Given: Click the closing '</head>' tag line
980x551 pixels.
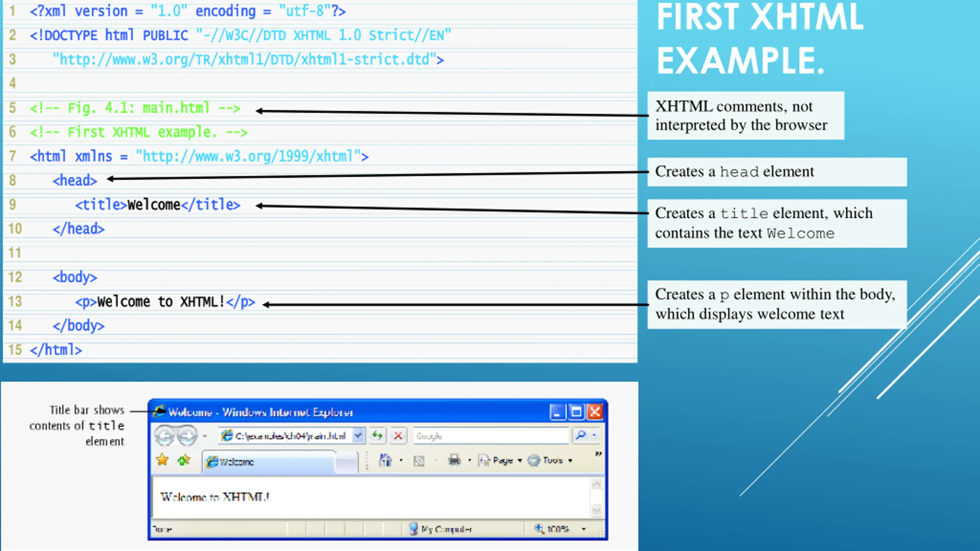Looking at the screenshot, I should pyautogui.click(x=78, y=229).
